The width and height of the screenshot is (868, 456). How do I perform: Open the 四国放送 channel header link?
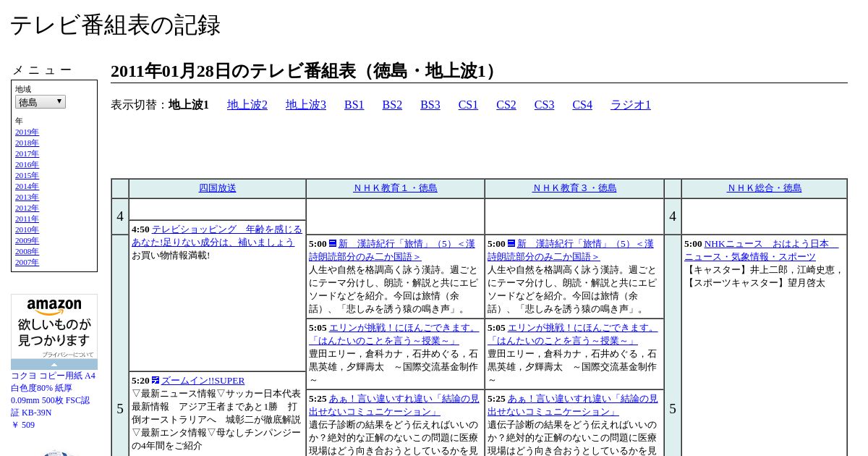click(218, 188)
